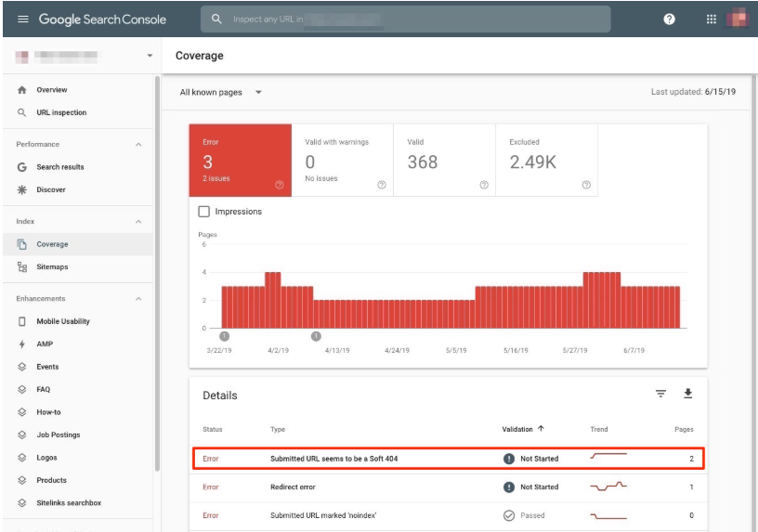Viewport: 758px width, 532px height.
Task: Open the Soft 404 error row
Action: 448,459
